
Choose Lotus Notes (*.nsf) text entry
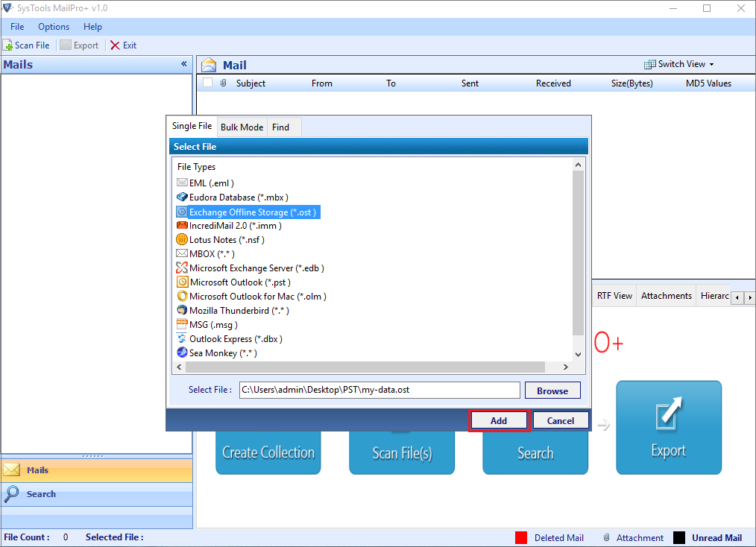pyautogui.click(x=227, y=240)
